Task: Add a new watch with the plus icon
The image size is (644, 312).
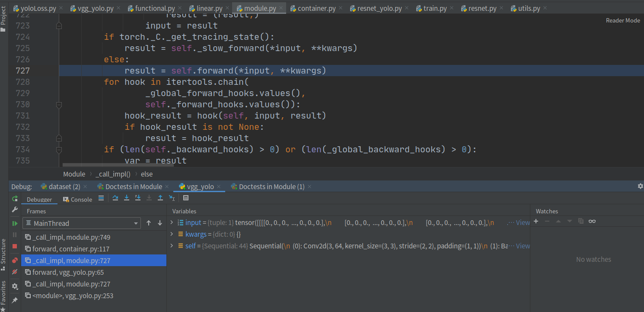Action: [536, 221]
